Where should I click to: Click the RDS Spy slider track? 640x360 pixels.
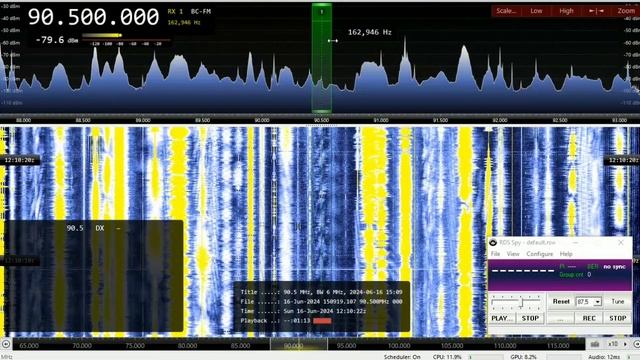point(516,302)
